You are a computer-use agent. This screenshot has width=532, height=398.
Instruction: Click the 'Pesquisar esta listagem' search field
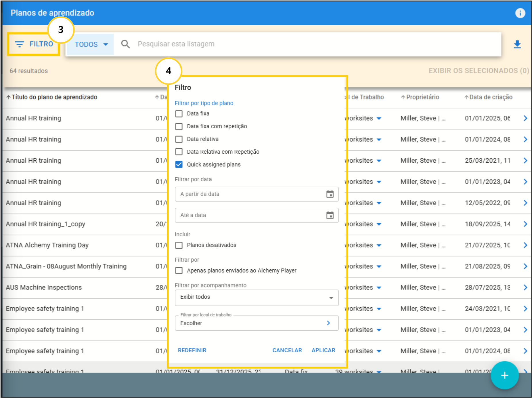[316, 44]
